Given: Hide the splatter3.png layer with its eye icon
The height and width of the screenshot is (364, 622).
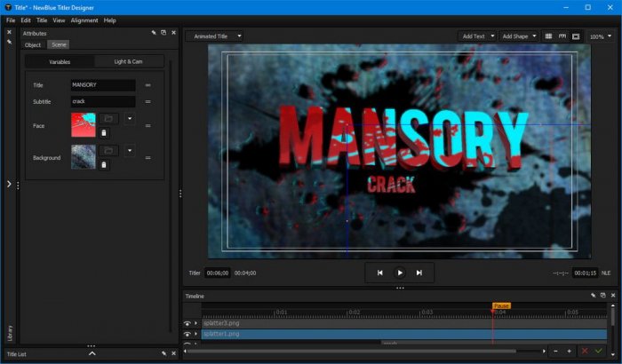Looking at the screenshot, I should [187, 323].
